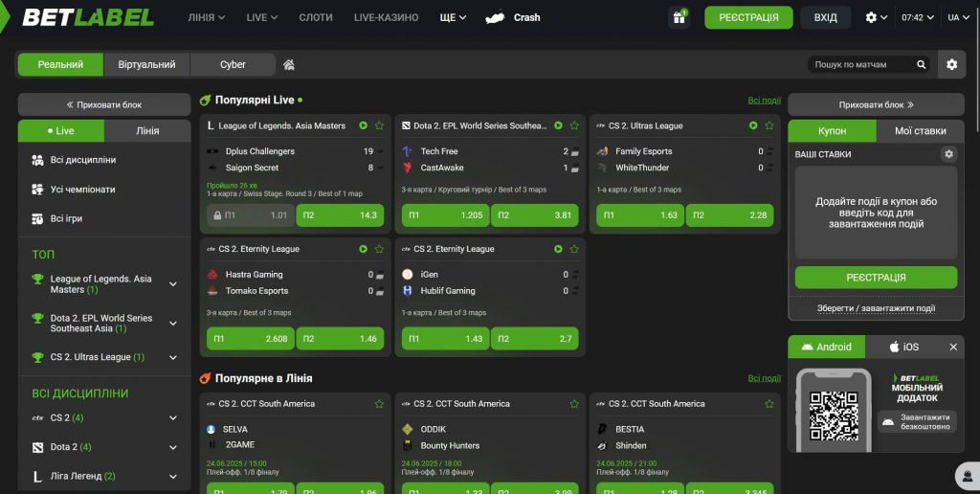
Task: Favorite the Dota 2 EPL World Series card
Action: 574,125
